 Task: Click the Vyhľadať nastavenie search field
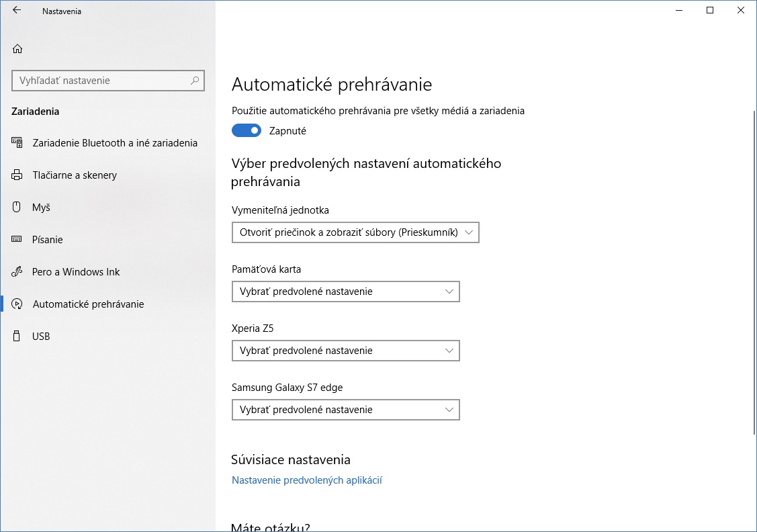108,81
